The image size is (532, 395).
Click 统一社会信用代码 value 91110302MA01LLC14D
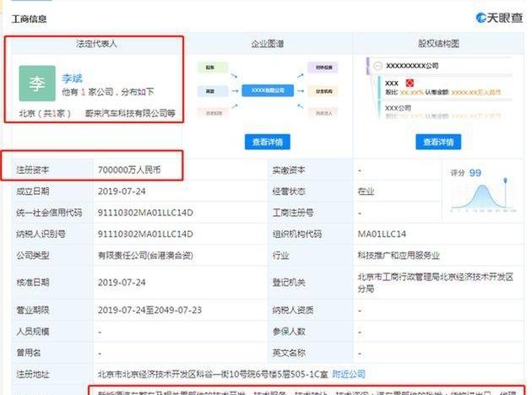pos(145,213)
